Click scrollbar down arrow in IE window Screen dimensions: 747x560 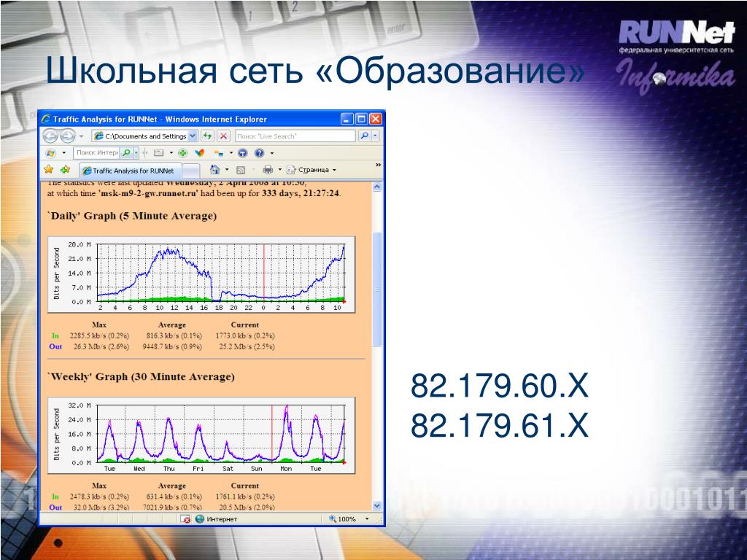[377, 506]
